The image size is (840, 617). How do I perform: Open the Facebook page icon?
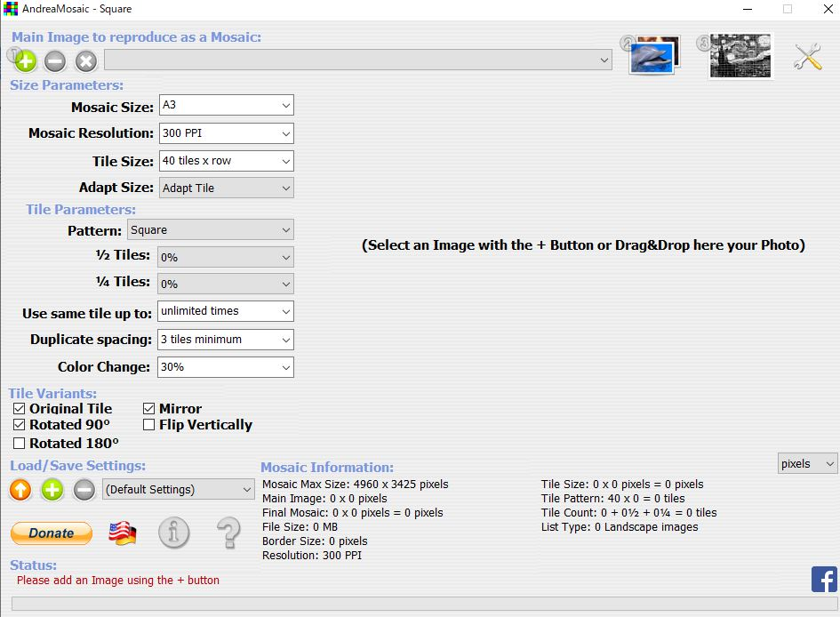point(824,579)
